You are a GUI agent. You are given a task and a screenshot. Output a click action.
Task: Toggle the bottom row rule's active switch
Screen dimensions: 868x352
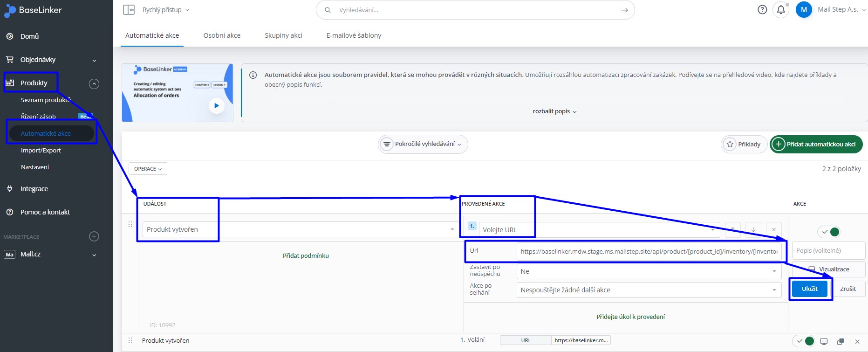pos(805,341)
